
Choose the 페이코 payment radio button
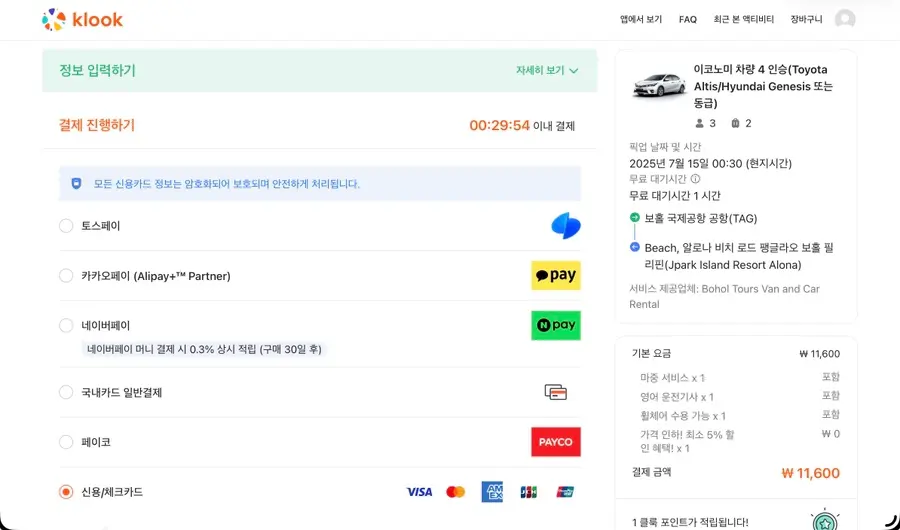click(x=66, y=442)
